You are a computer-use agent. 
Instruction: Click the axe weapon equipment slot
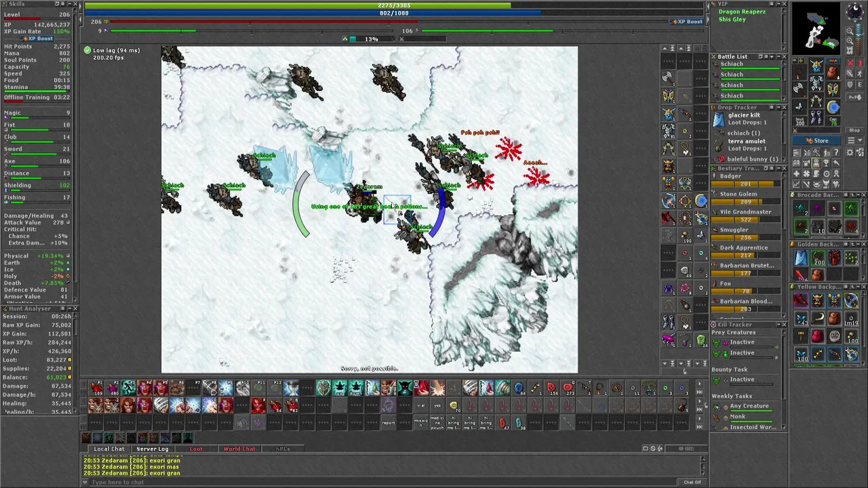(x=800, y=89)
